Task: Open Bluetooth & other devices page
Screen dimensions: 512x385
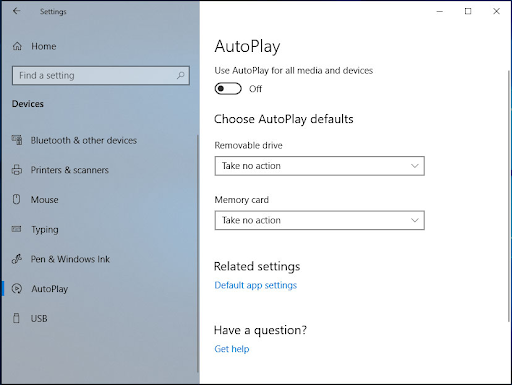Action: coord(84,140)
